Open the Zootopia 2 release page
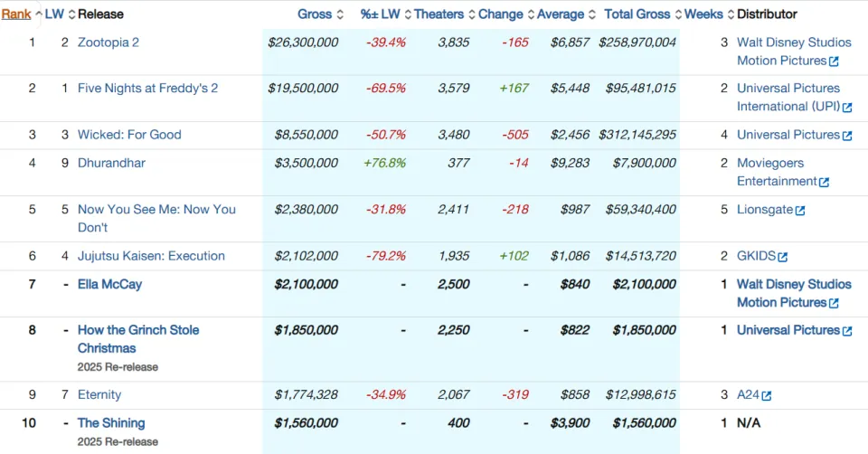The width and height of the screenshot is (868, 454). pos(108,43)
